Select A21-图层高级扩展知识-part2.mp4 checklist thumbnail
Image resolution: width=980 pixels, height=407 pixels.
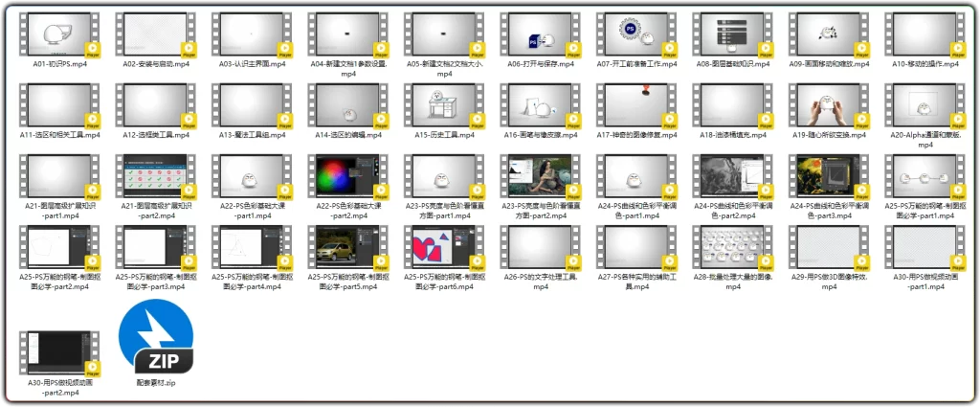click(x=156, y=177)
